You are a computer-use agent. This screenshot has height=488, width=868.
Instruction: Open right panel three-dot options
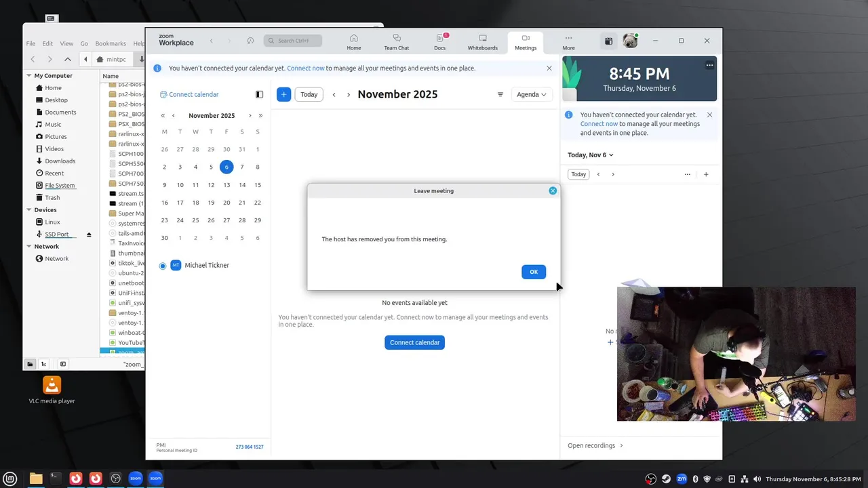coord(688,174)
